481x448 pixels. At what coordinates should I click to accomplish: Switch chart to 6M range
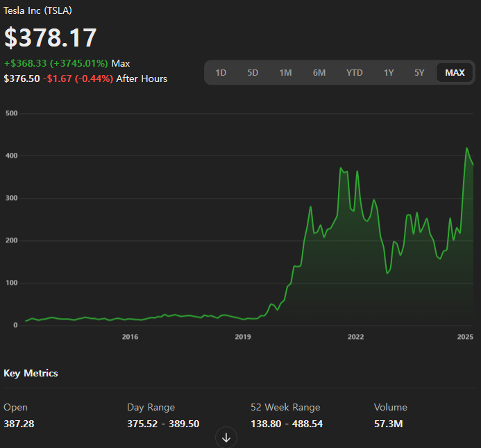tap(319, 73)
